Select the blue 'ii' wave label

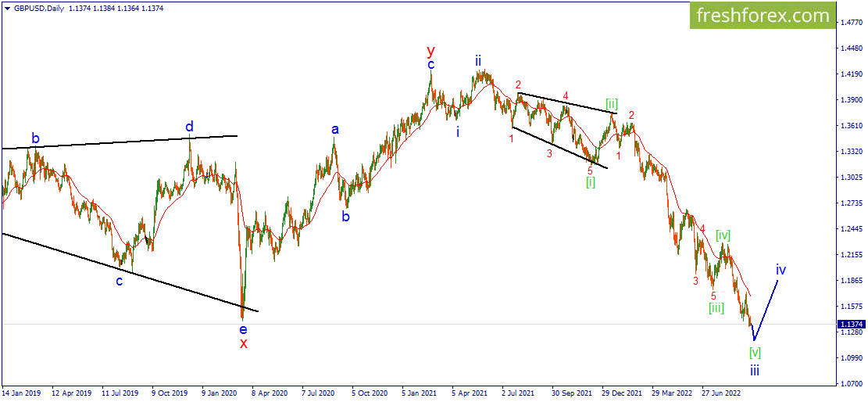click(x=477, y=60)
